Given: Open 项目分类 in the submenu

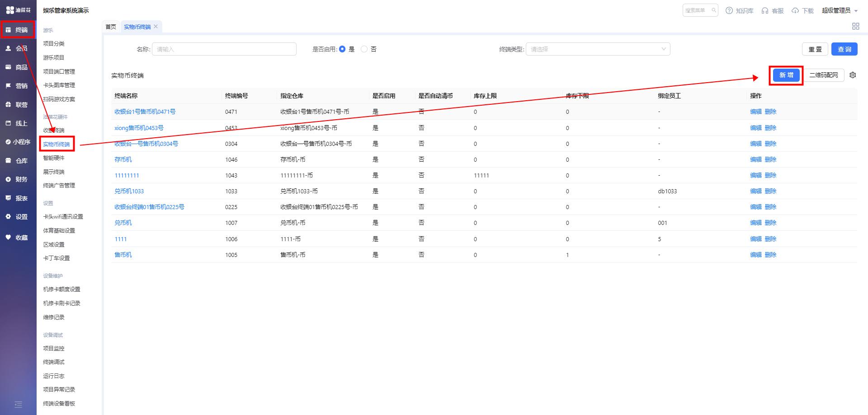Looking at the screenshot, I should 54,44.
